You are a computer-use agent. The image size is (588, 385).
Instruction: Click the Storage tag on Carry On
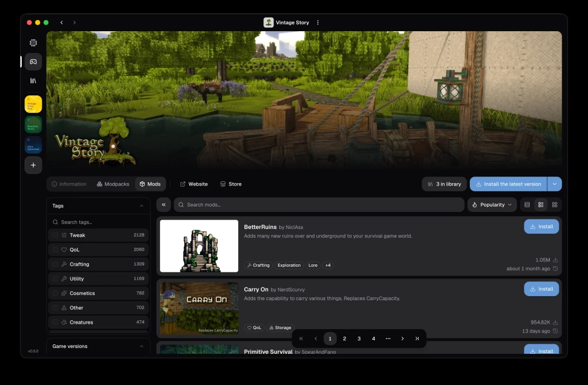(x=280, y=327)
